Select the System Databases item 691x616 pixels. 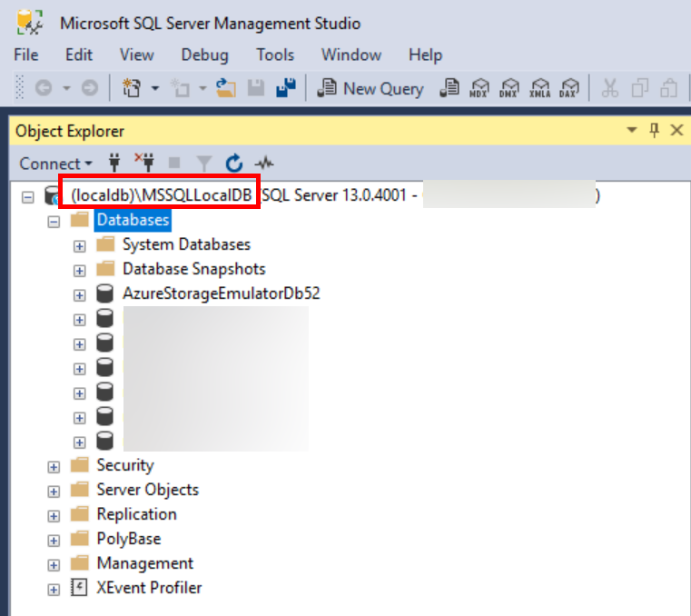pos(186,244)
